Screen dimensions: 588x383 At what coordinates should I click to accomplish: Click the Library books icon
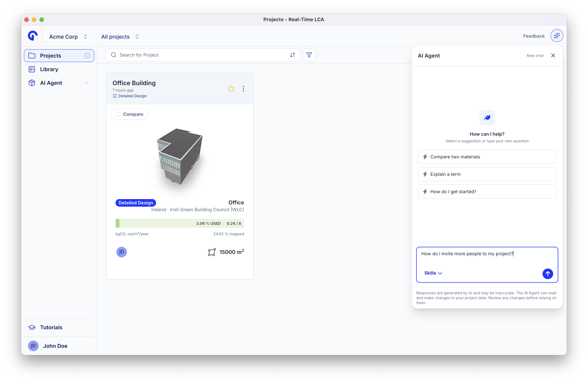32,69
